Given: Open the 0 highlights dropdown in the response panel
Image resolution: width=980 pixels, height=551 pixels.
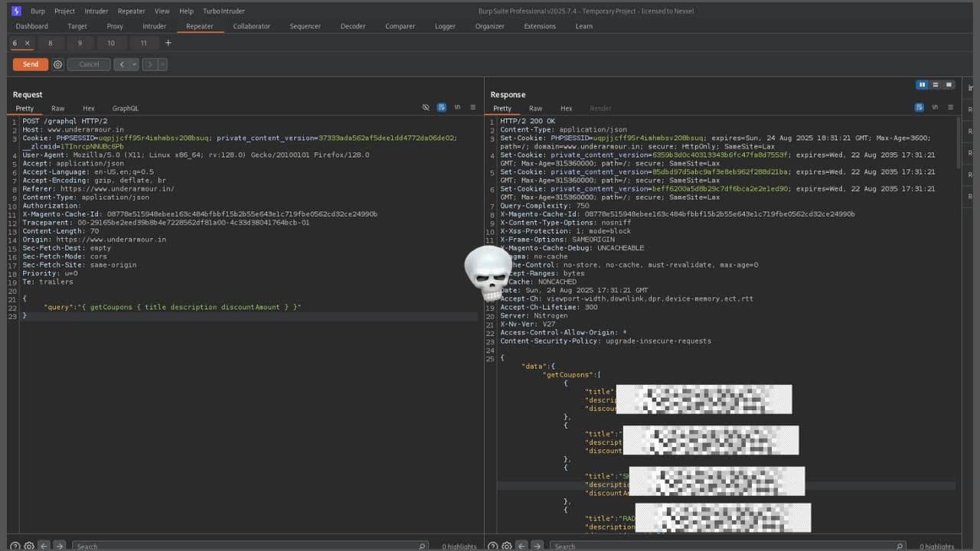Looking at the screenshot, I should pyautogui.click(x=936, y=546).
